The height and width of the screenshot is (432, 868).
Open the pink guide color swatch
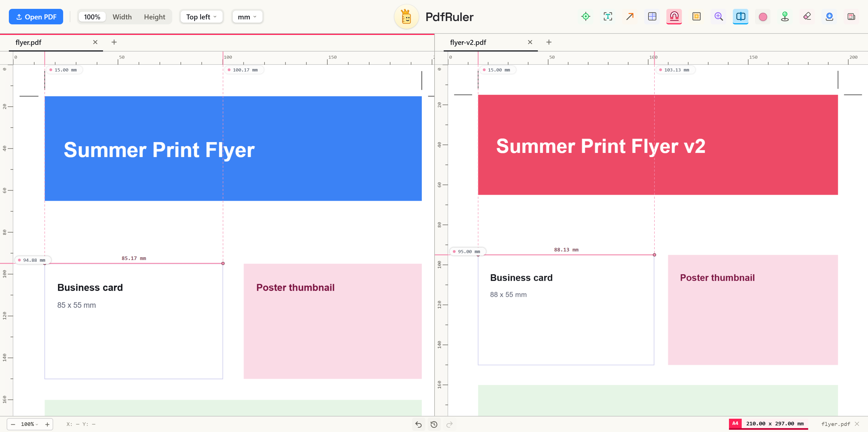[x=763, y=17]
